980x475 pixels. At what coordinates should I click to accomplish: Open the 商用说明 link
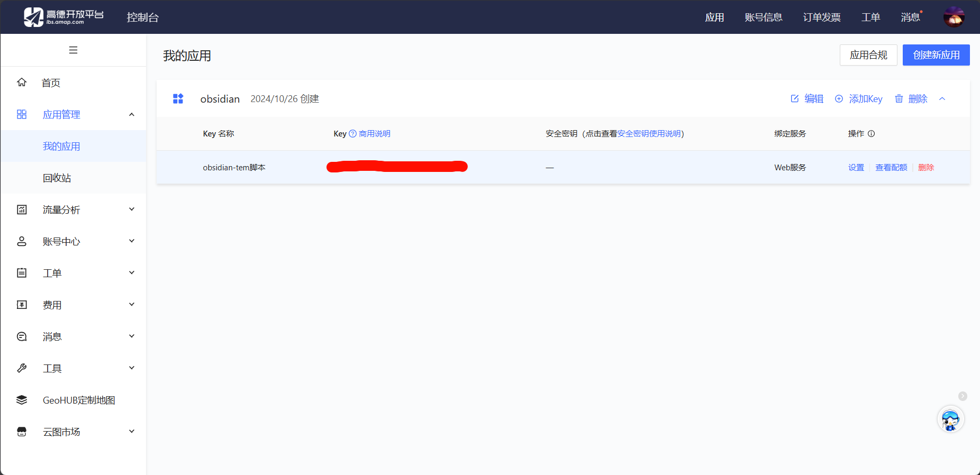(x=375, y=134)
